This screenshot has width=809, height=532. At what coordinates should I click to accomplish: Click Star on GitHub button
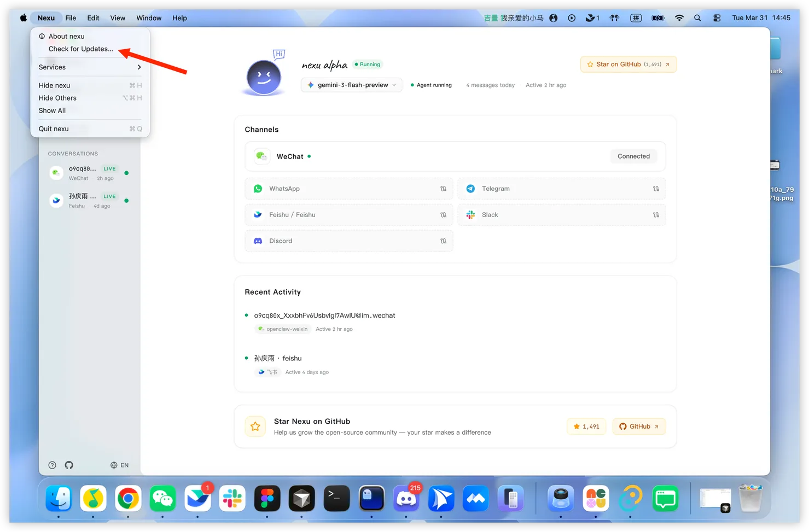(628, 65)
